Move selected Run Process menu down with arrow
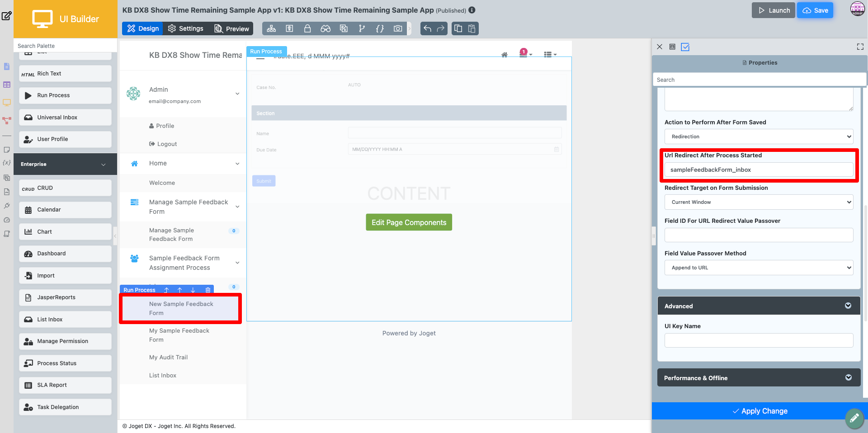Image resolution: width=868 pixels, height=433 pixels. tap(193, 290)
